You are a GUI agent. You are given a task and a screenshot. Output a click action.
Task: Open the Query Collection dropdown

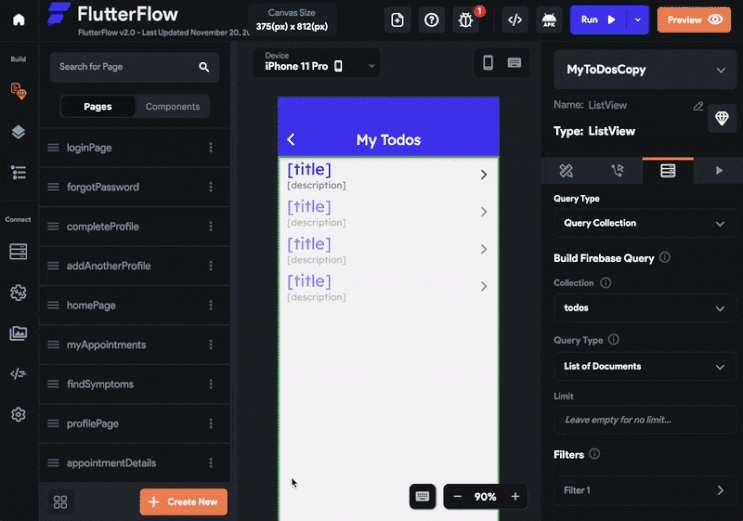pyautogui.click(x=645, y=223)
